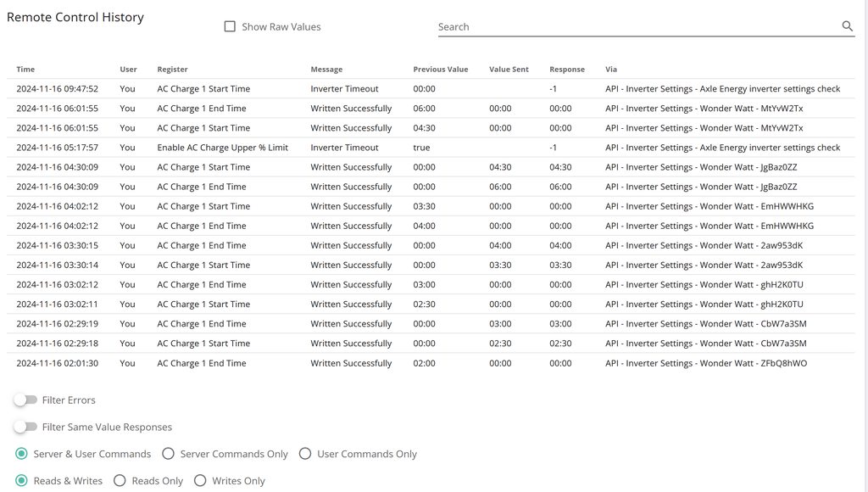The height and width of the screenshot is (492, 868).
Task: Select Server Commands Only radio option
Action: tap(169, 454)
